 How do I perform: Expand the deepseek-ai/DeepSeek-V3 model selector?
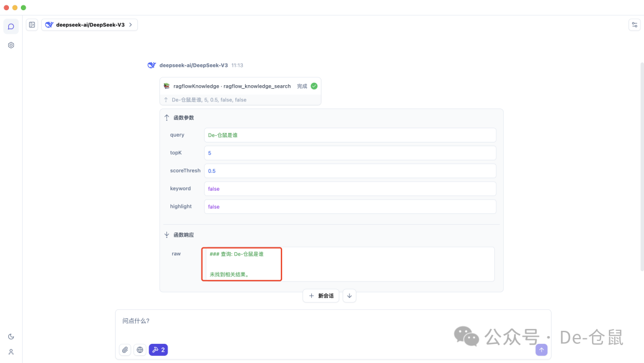89,24
